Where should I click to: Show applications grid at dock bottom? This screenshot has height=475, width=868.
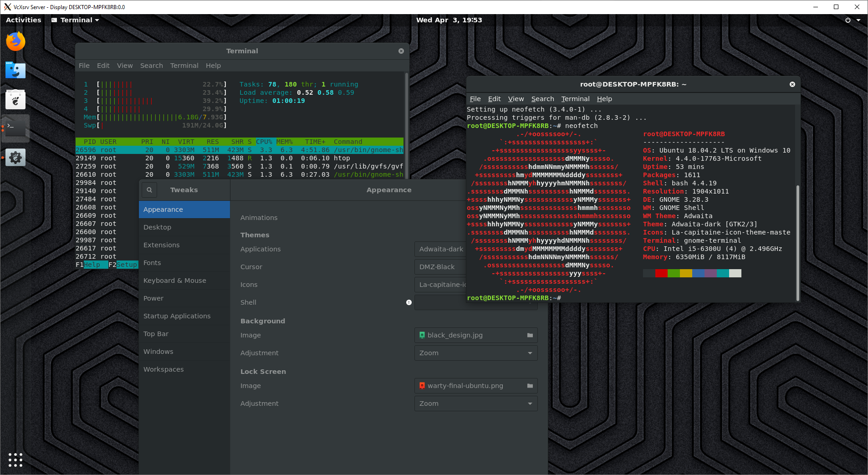(x=15, y=460)
